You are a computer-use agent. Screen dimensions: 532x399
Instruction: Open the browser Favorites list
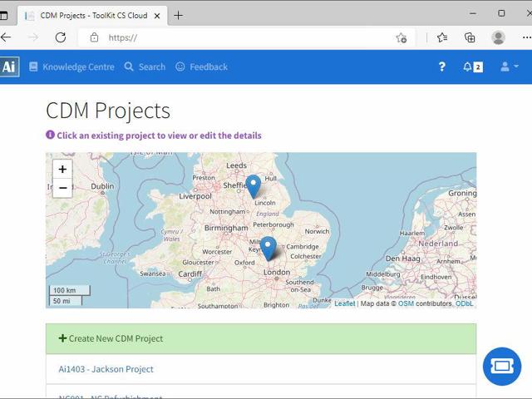point(442,37)
